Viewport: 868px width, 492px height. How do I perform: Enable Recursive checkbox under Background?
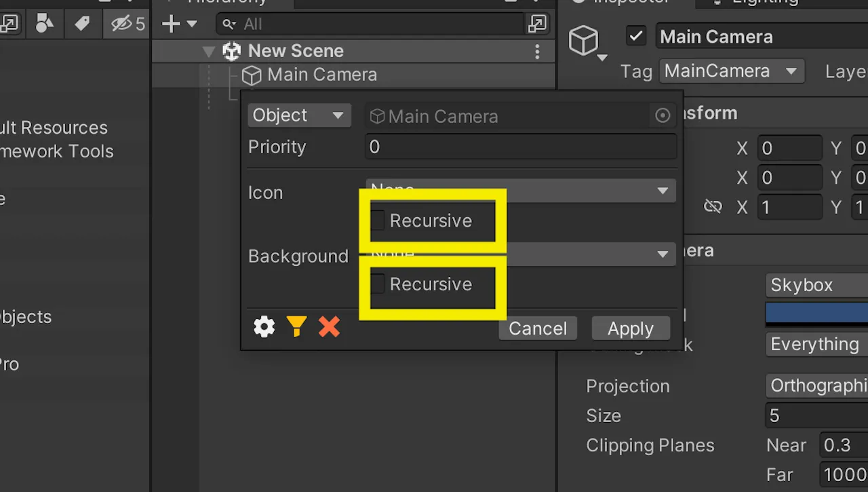[x=378, y=284]
